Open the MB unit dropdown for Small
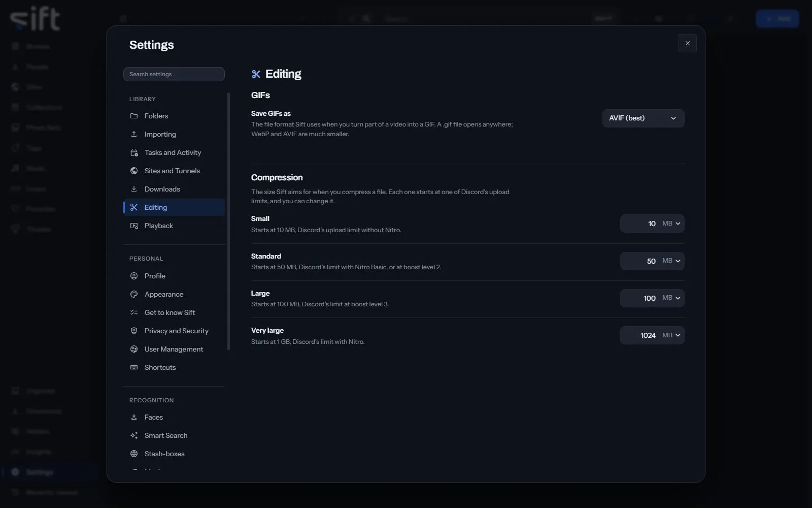Viewport: 812px width, 508px height. point(671,224)
